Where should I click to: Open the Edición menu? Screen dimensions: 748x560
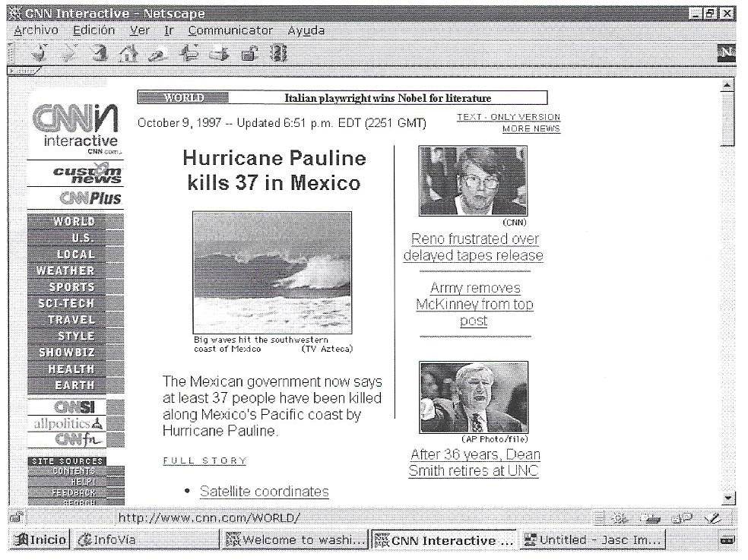point(93,30)
